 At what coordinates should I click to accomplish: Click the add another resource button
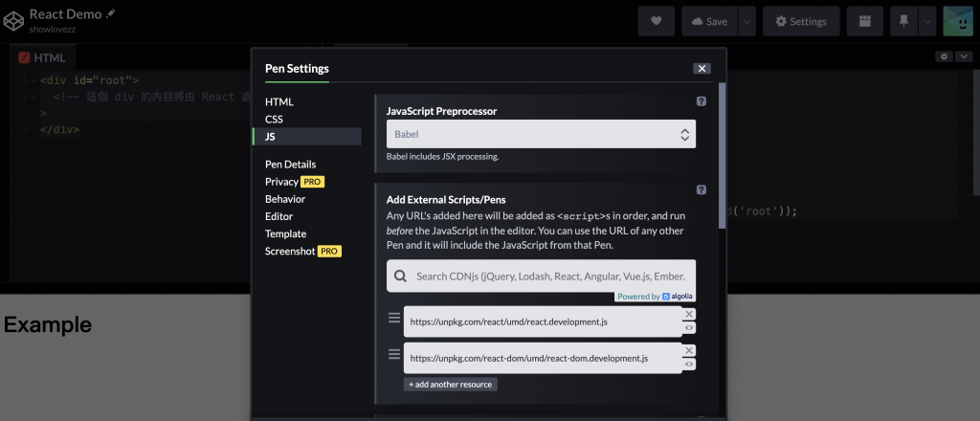450,385
